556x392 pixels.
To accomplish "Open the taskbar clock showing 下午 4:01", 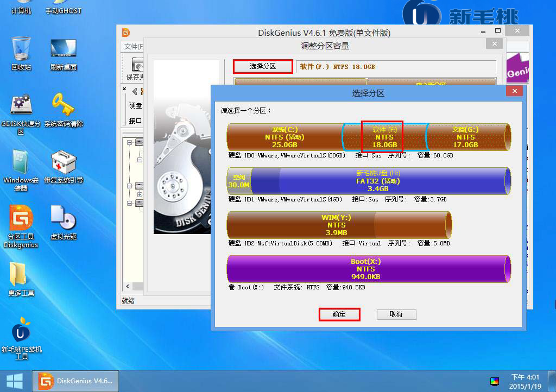I will tap(525, 381).
